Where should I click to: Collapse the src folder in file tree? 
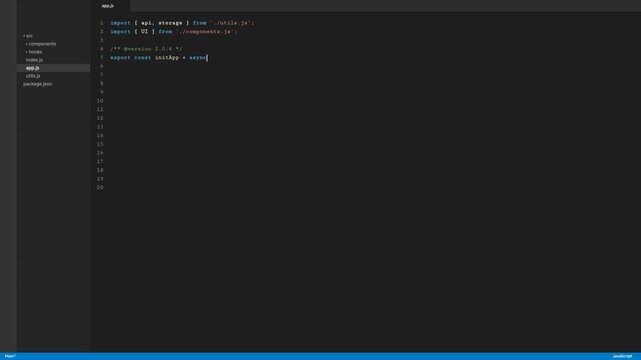point(28,36)
